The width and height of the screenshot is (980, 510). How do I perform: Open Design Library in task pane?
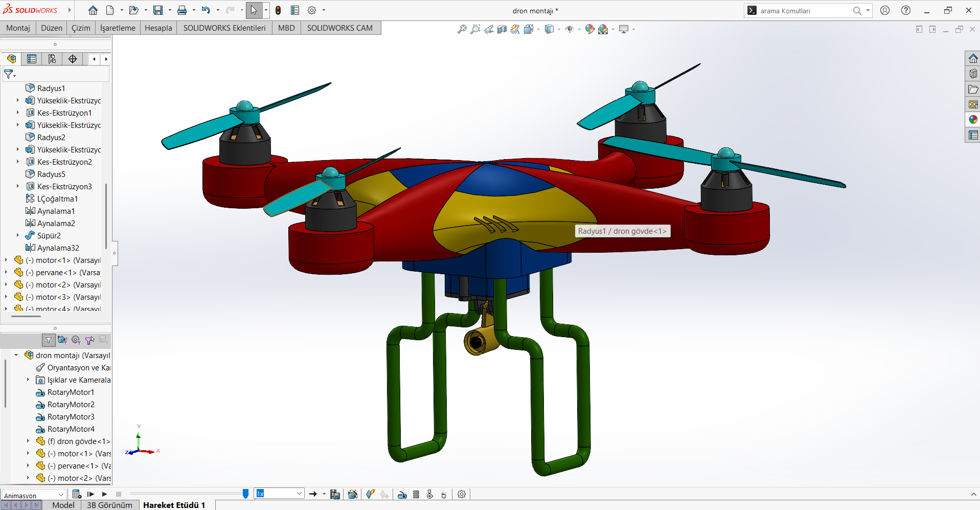973,74
